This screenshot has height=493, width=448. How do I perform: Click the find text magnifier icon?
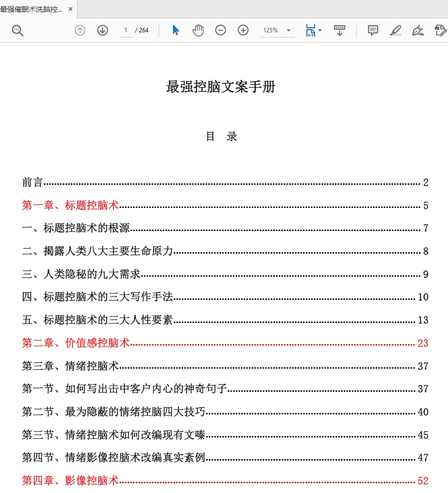pyautogui.click(x=18, y=30)
